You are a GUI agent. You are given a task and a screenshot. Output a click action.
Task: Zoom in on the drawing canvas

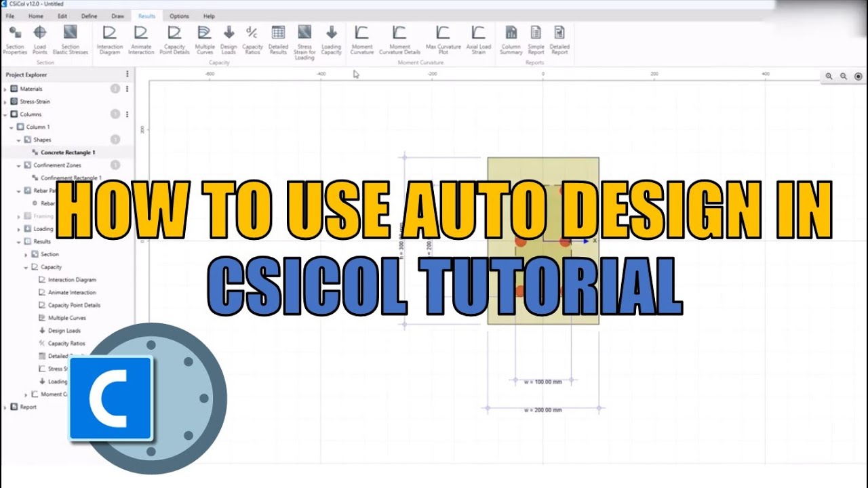[x=829, y=77]
